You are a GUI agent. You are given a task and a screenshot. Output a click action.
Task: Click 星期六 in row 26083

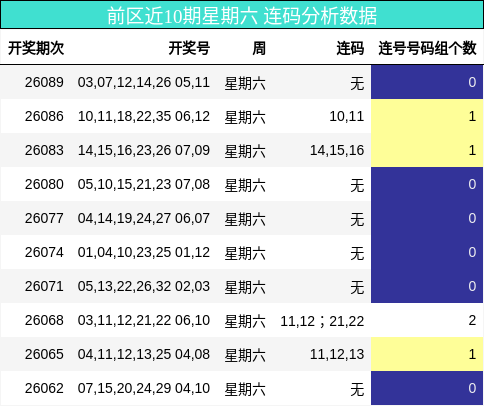tap(245, 151)
